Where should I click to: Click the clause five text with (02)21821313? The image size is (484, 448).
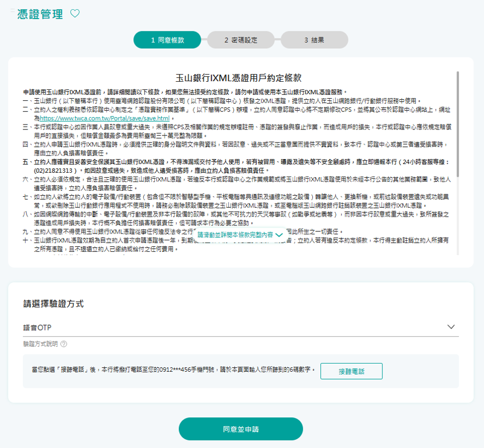click(x=237, y=166)
